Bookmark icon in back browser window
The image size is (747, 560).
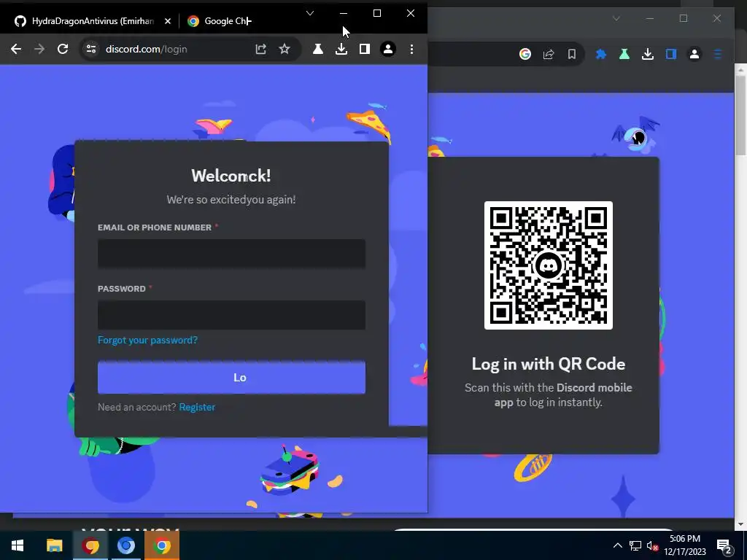pos(572,54)
